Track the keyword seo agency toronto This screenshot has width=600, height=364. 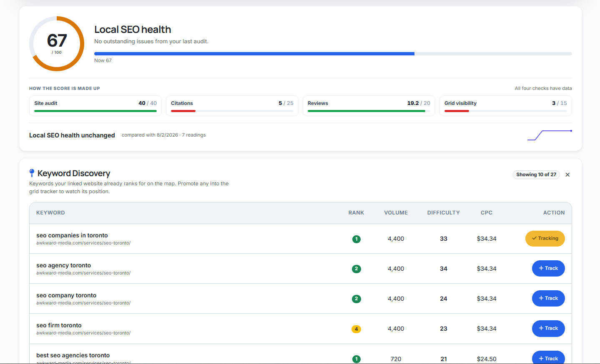pyautogui.click(x=548, y=268)
